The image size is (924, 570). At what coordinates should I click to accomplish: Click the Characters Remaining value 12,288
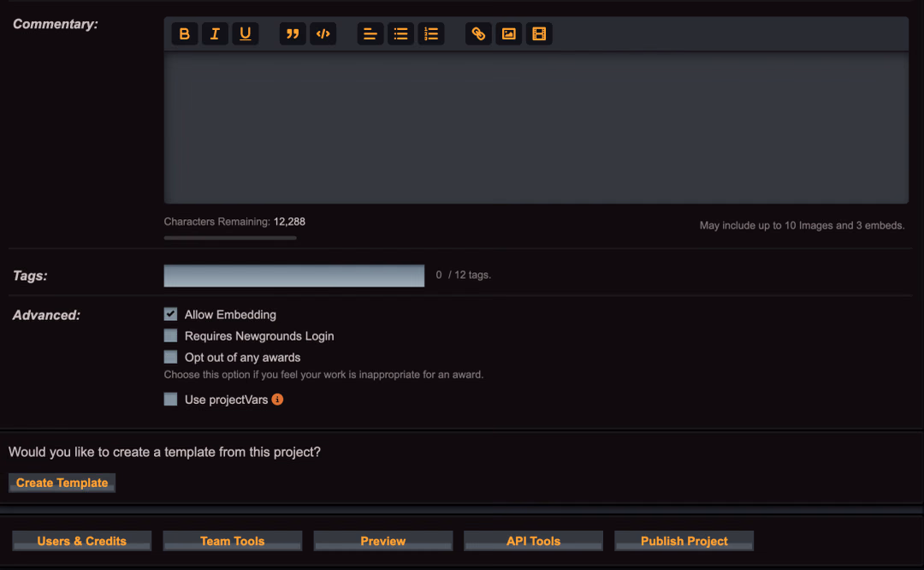click(x=289, y=222)
